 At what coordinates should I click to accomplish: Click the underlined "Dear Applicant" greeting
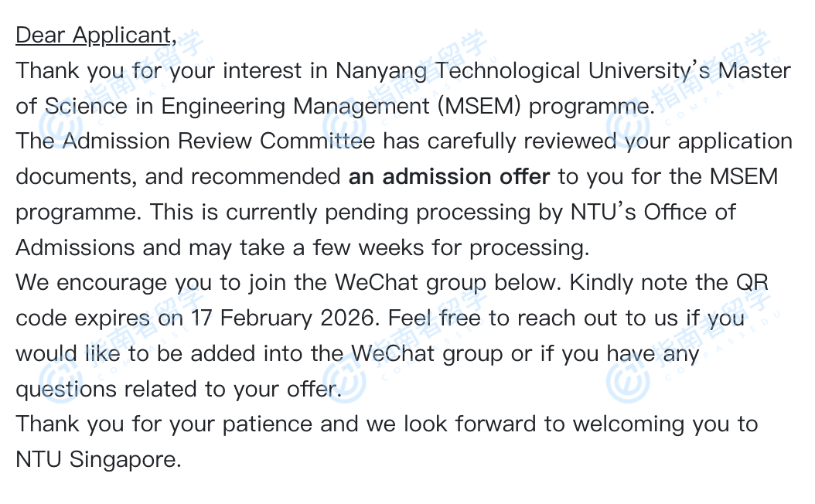tap(93, 36)
